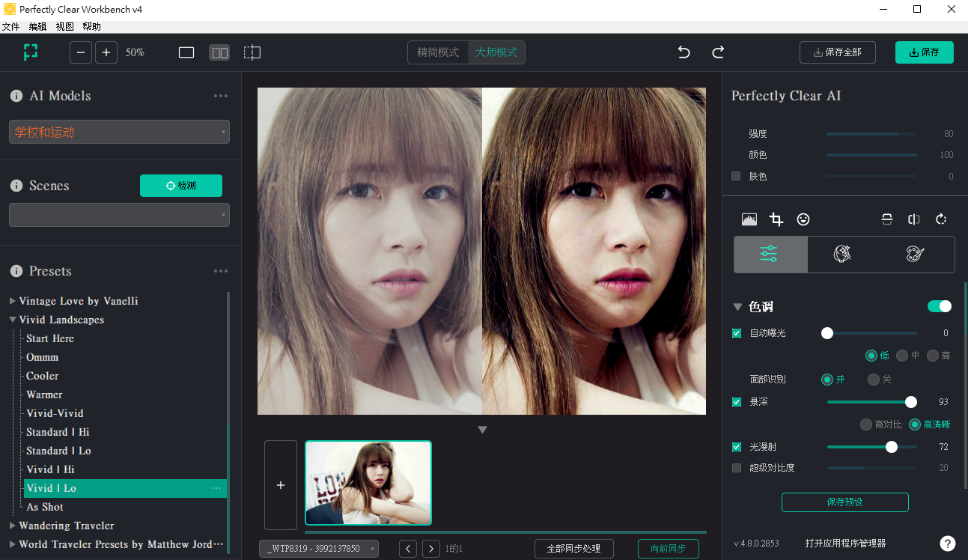This screenshot has height=560, width=968.
Task: Open the 编辑 menu
Action: (x=37, y=26)
